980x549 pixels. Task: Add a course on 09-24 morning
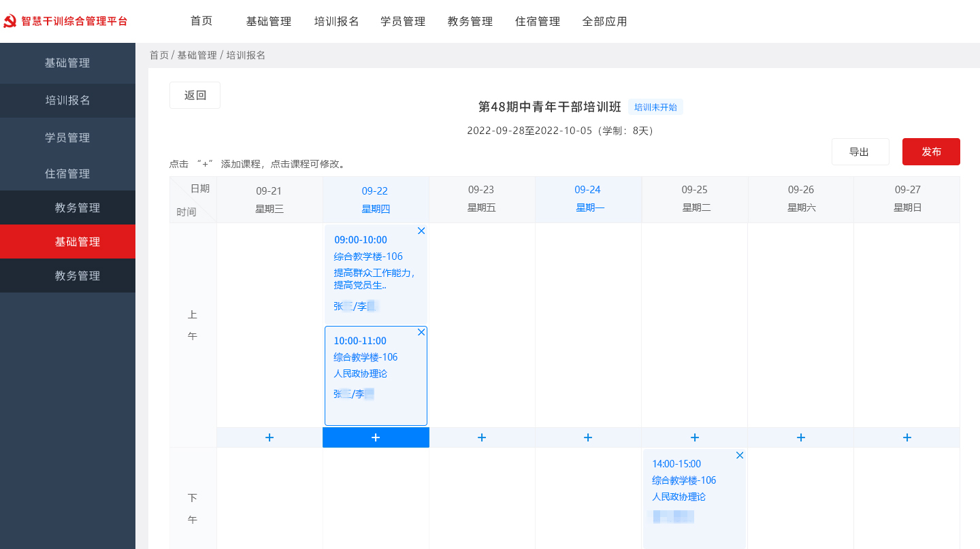[588, 437]
